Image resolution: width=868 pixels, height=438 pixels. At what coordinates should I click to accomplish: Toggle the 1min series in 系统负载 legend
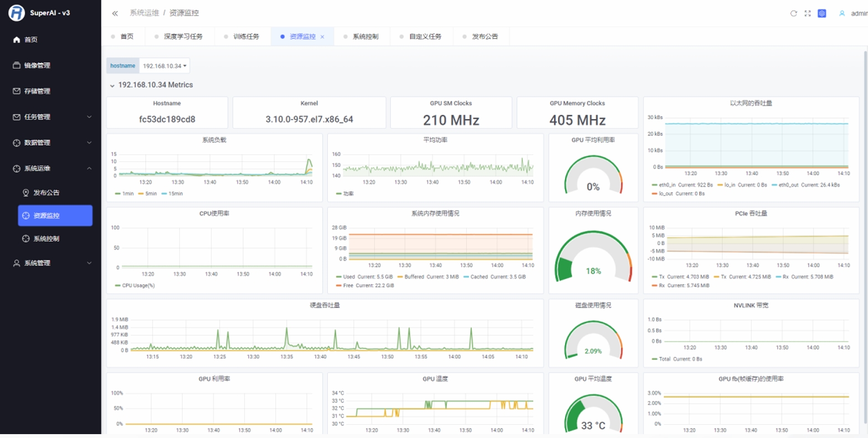pos(125,194)
